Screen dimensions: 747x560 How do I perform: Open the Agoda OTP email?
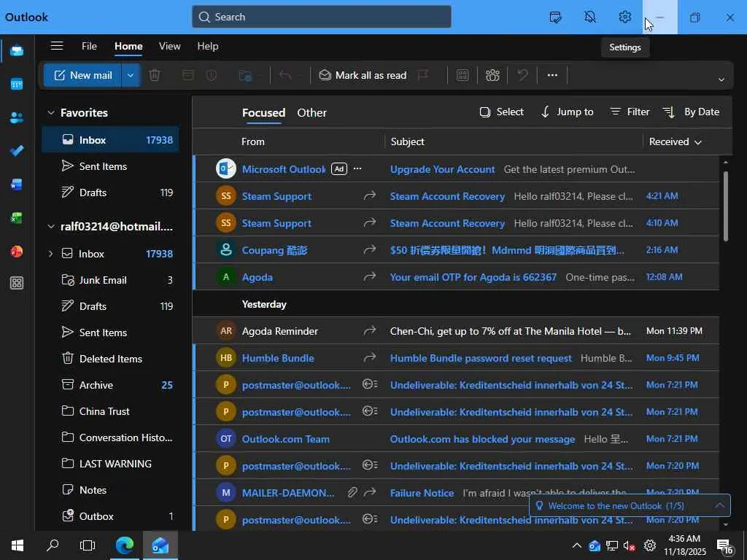pyautogui.click(x=457, y=277)
